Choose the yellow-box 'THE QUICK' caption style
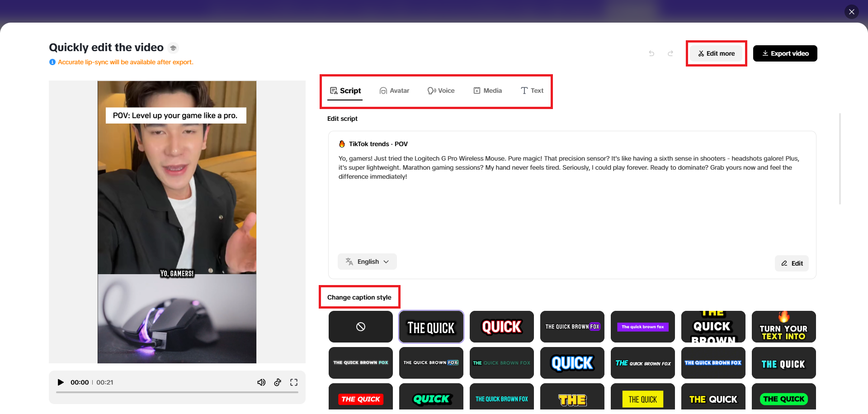This screenshot has height=414, width=868. (x=643, y=398)
